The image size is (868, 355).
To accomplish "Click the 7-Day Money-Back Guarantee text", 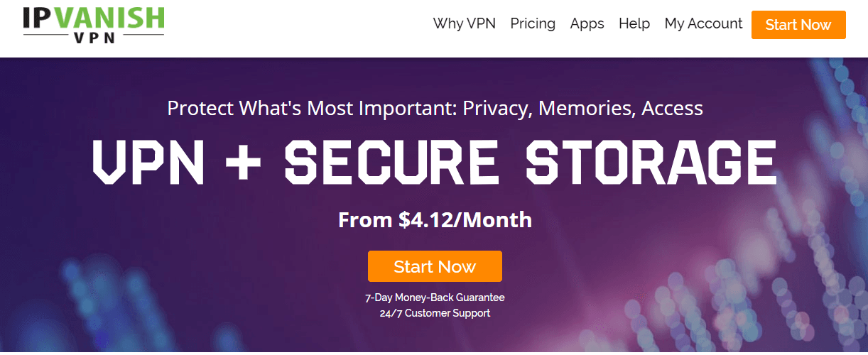I will click(x=435, y=297).
